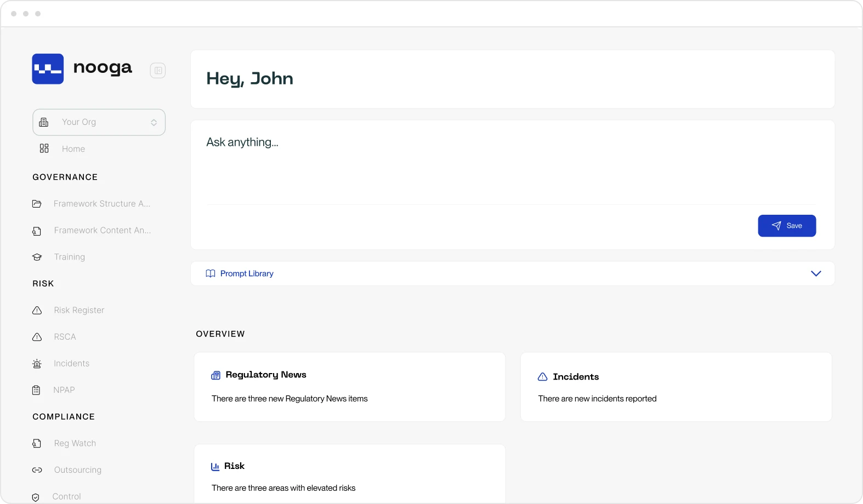Open Reg Watch page

coord(75,443)
